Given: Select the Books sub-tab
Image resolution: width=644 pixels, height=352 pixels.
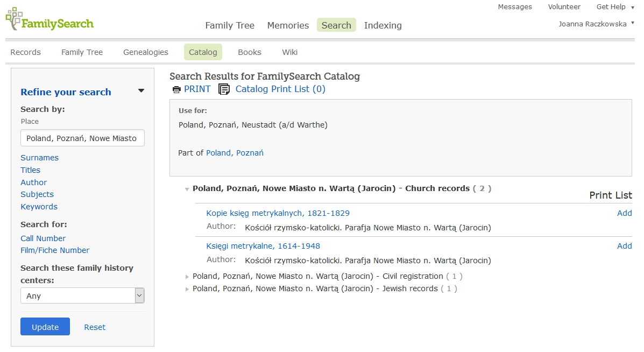Looking at the screenshot, I should pos(250,52).
